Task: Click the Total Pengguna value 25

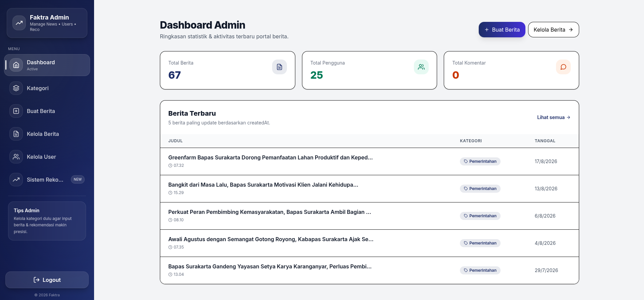Action: 316,75
